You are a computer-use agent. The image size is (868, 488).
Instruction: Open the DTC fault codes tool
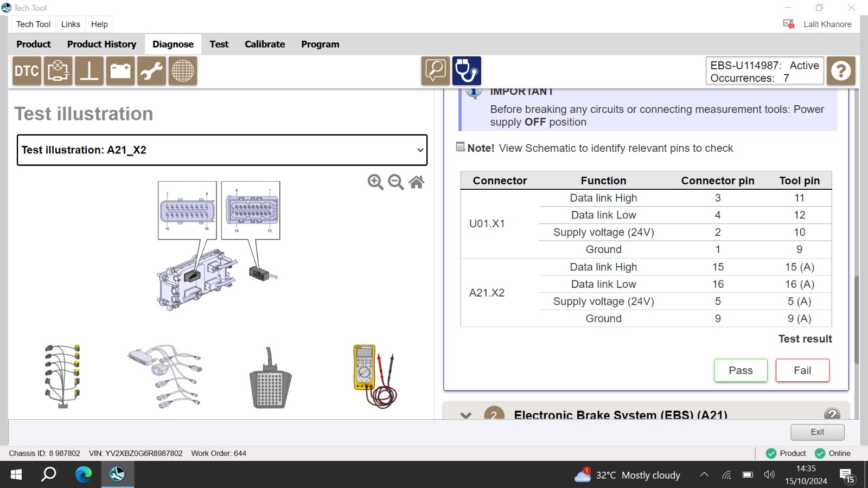coord(27,71)
